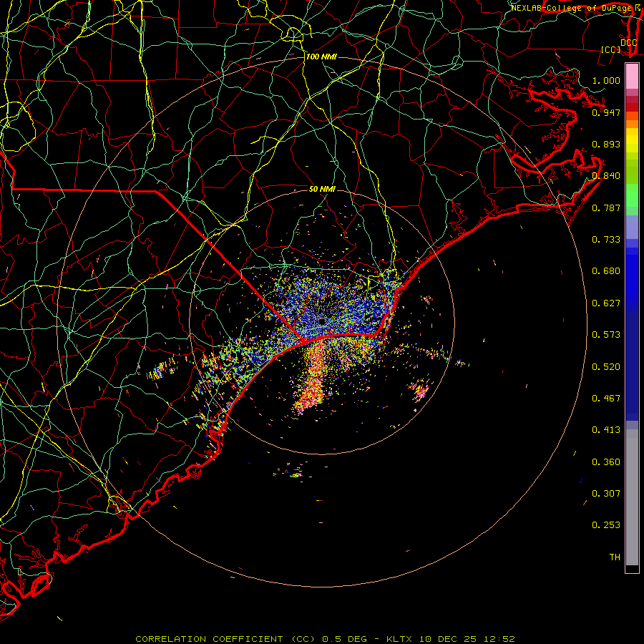Image resolution: width=644 pixels, height=644 pixels.
Task: Click the 50 NMI range ring label
Action: point(322,189)
